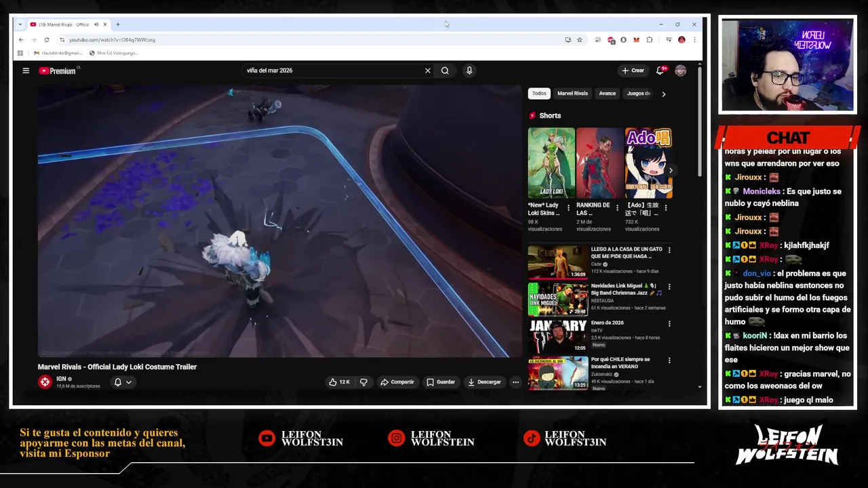868x488 pixels.
Task: Click the Guardar save button
Action: click(x=441, y=382)
